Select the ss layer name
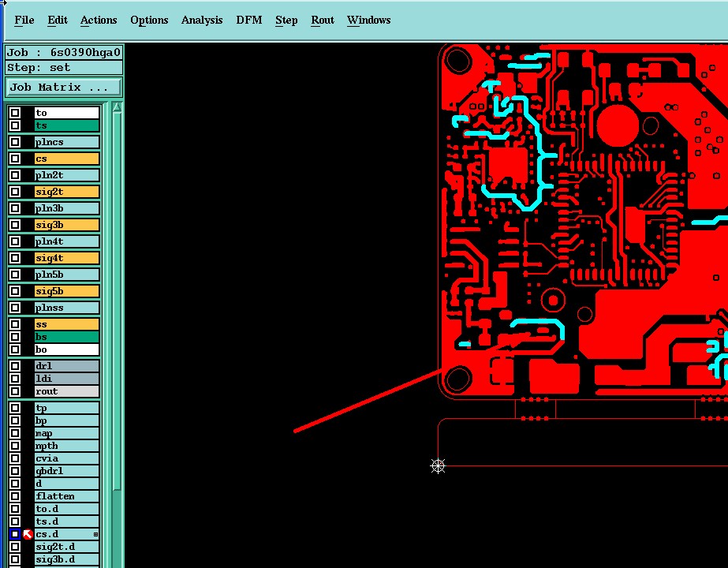 point(67,324)
